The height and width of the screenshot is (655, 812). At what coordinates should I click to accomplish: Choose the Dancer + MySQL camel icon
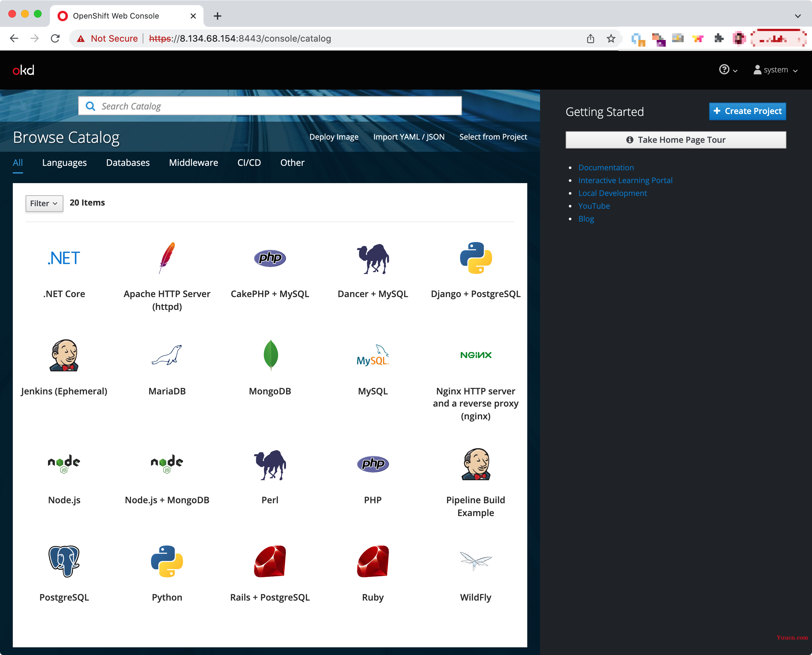pos(373,258)
